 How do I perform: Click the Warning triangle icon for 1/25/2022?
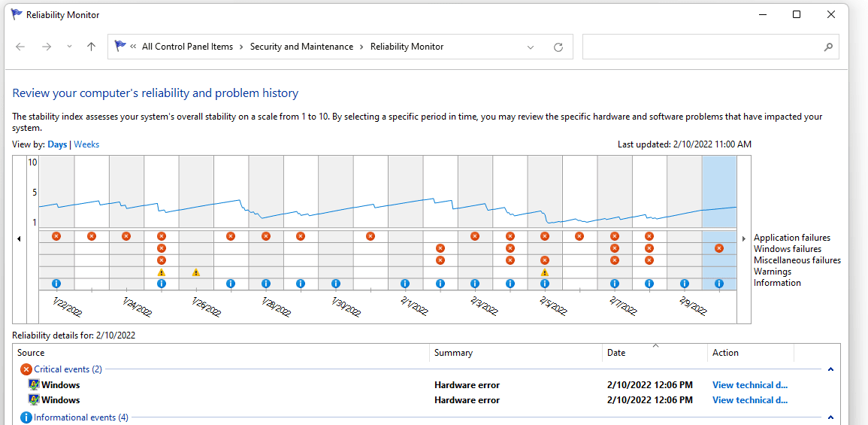coord(161,272)
